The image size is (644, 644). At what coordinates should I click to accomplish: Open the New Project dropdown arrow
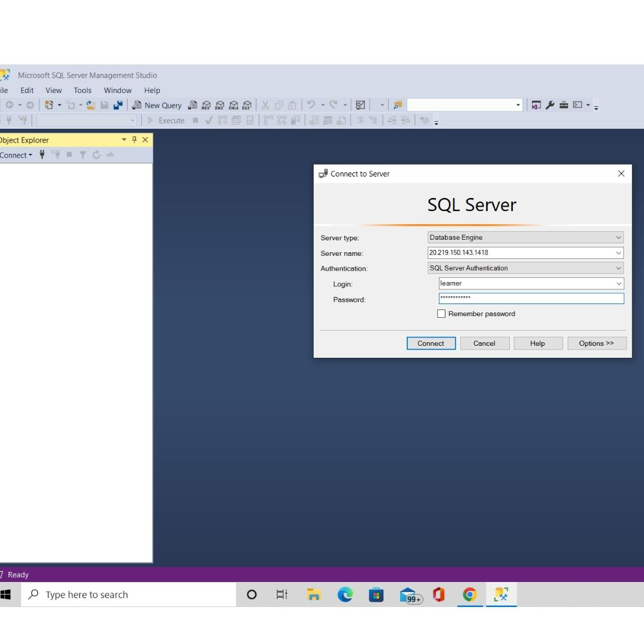pyautogui.click(x=60, y=105)
